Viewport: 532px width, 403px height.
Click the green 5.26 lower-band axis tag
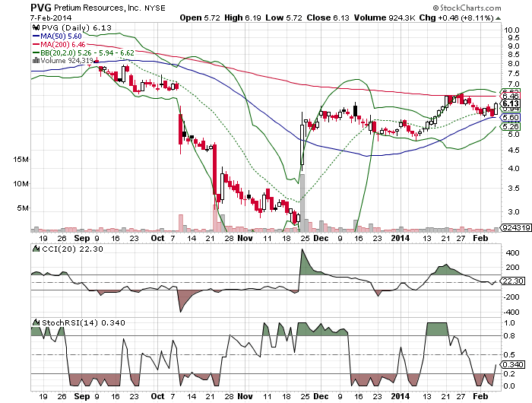(x=511, y=127)
